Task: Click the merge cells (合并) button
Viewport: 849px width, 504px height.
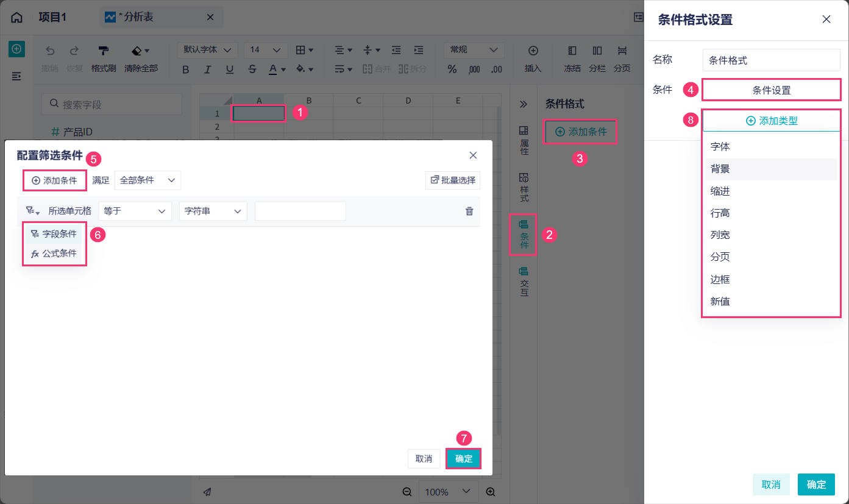Action: (376, 69)
